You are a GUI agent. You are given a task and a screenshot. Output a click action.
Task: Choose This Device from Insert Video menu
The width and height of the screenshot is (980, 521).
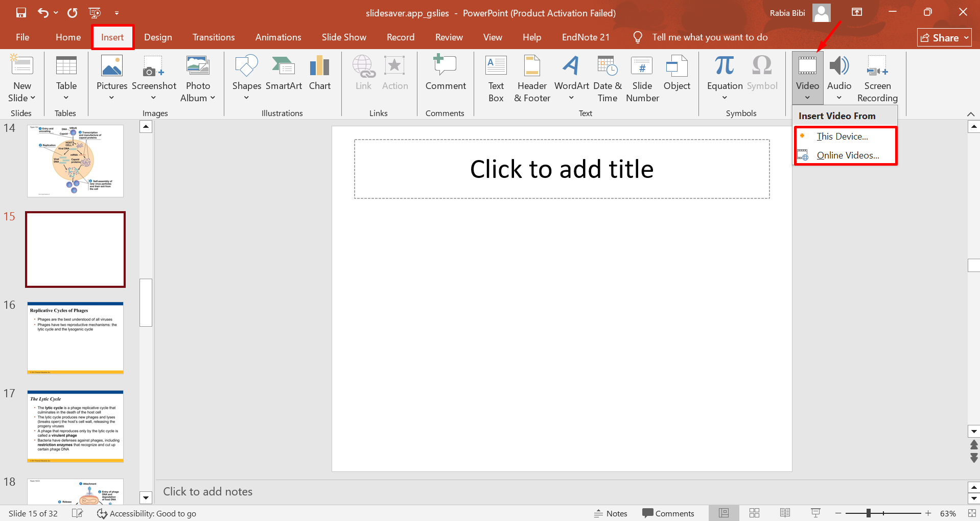[x=842, y=136]
